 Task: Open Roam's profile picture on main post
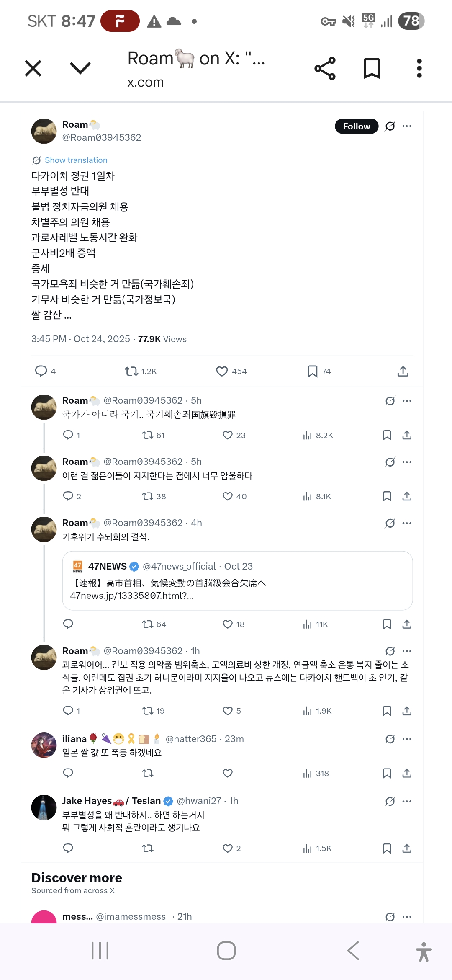44,131
